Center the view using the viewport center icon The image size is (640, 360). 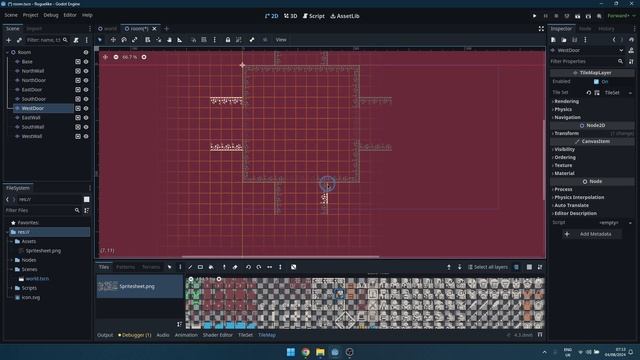point(105,57)
